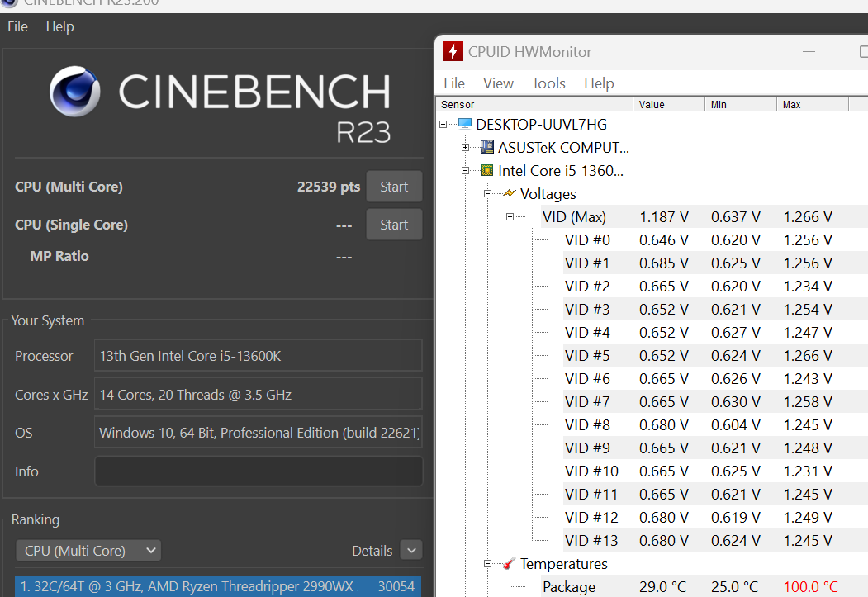The height and width of the screenshot is (597, 868).
Task: Open the CPU (Multi Core) ranking dropdown
Action: click(x=88, y=551)
